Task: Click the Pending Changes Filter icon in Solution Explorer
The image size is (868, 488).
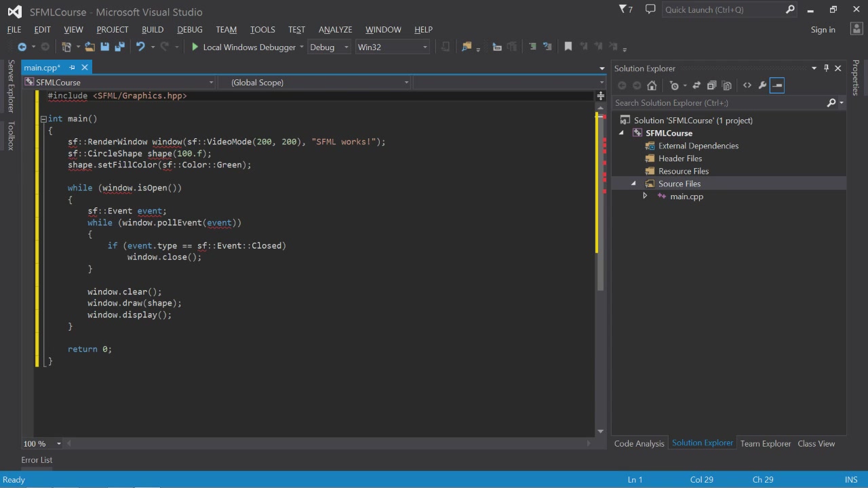Action: click(x=674, y=85)
